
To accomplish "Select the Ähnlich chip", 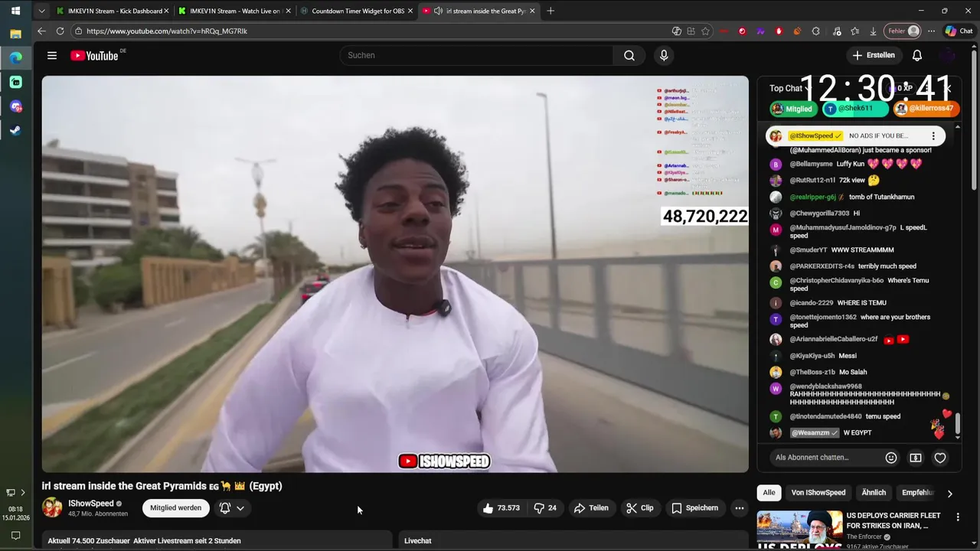I will (874, 493).
